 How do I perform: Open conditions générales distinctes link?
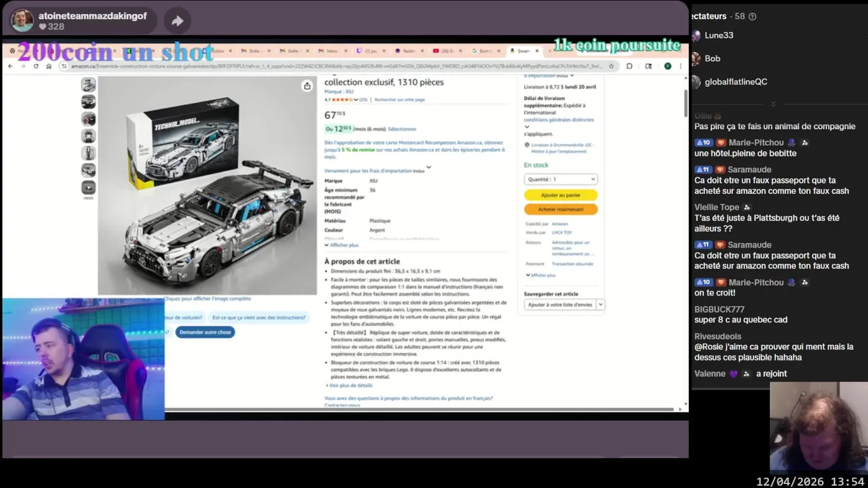click(559, 120)
